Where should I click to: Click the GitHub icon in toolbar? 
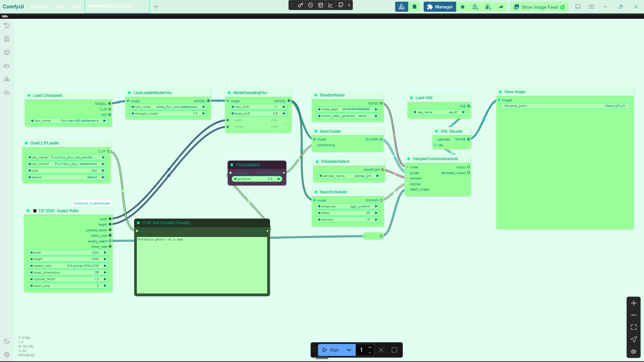pos(341,5)
